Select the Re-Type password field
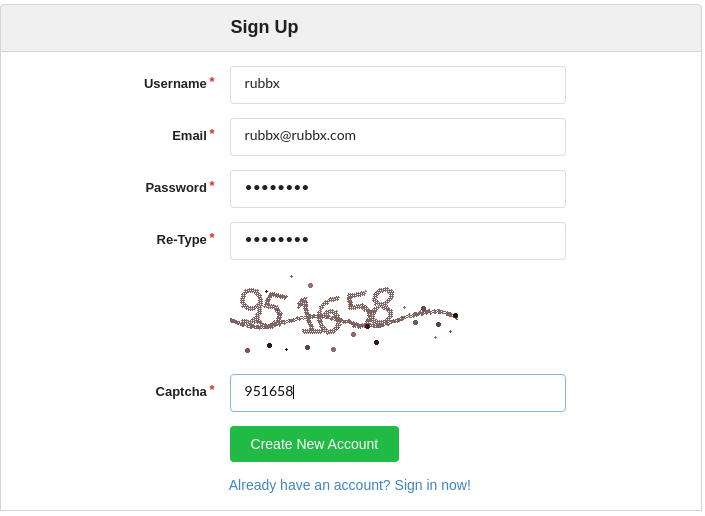 point(397,241)
